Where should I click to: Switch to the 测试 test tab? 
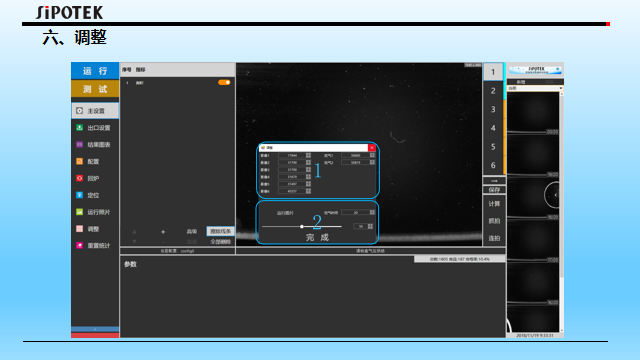tap(95, 89)
